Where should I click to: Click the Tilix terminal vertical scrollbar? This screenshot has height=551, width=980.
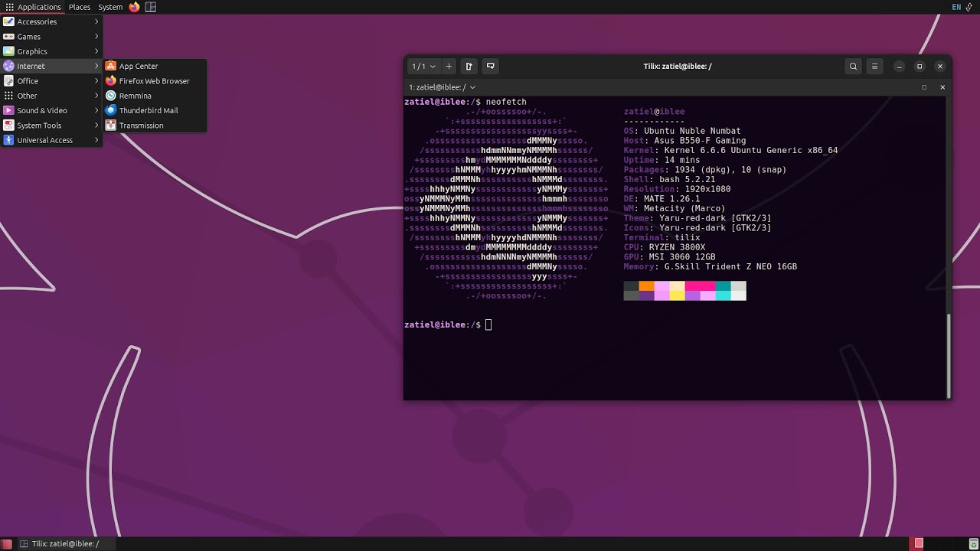[x=949, y=356]
